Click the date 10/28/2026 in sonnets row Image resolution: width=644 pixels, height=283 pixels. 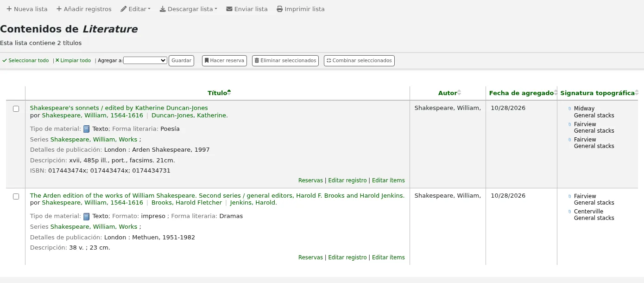[x=508, y=108]
